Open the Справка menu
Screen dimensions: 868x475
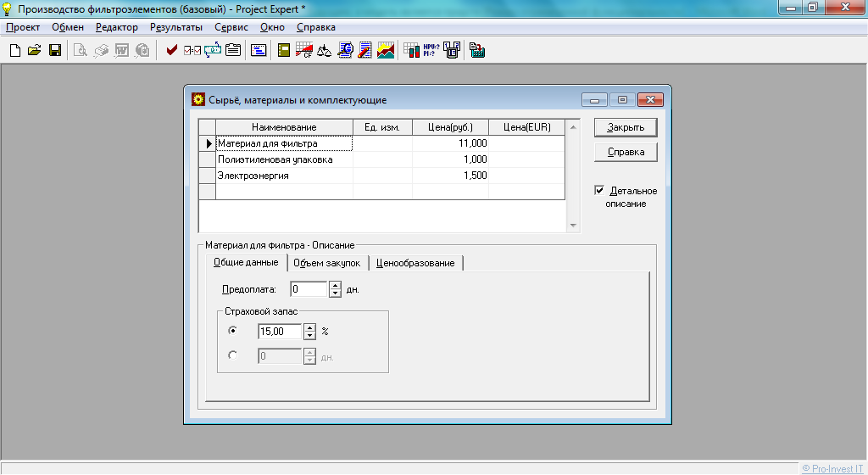[x=316, y=27]
